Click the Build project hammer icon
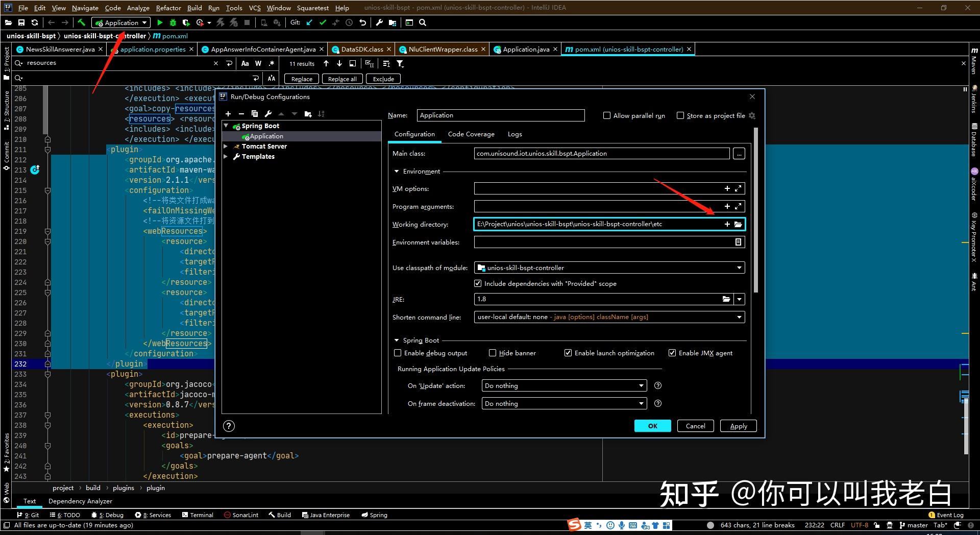Image resolution: width=980 pixels, height=535 pixels. tap(81, 22)
